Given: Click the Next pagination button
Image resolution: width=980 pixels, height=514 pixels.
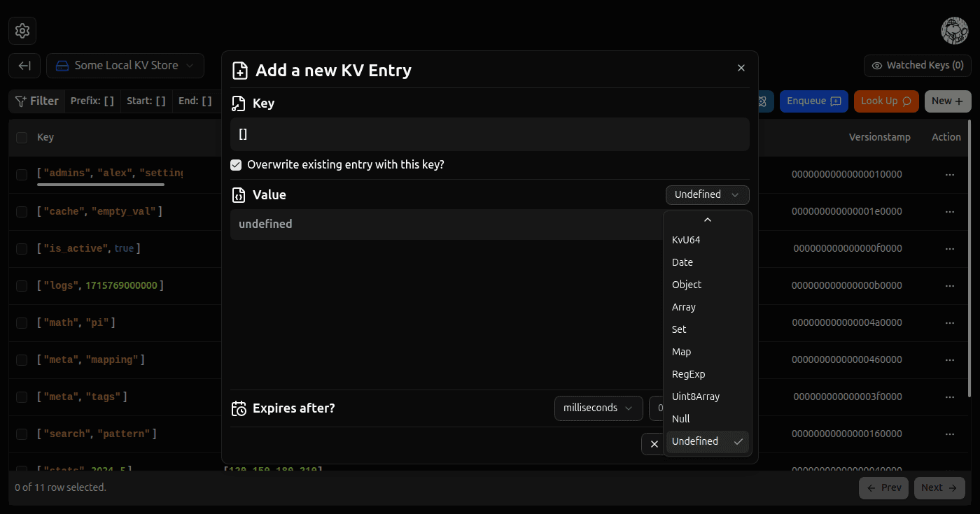Looking at the screenshot, I should pos(939,487).
